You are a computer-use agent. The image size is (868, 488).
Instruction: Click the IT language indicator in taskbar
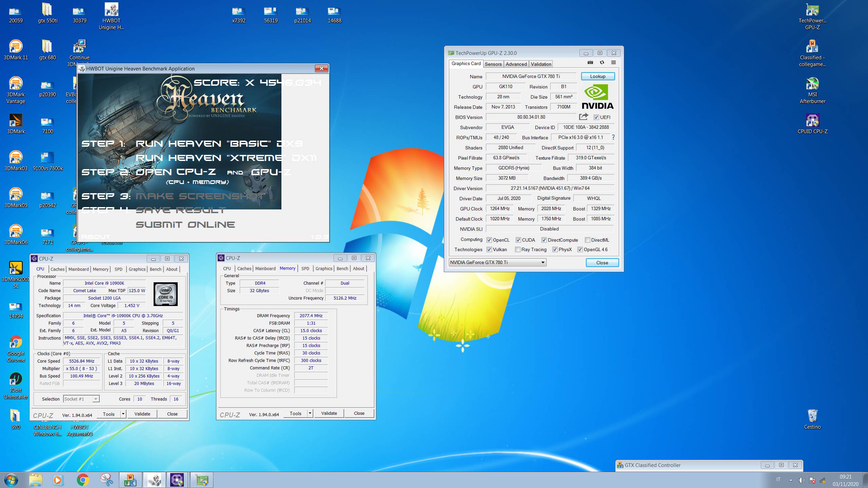778,480
